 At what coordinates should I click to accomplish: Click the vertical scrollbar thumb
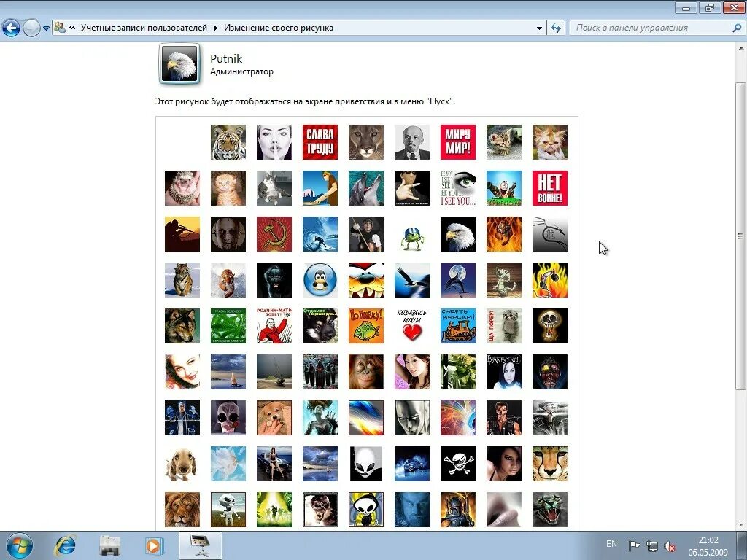740,236
